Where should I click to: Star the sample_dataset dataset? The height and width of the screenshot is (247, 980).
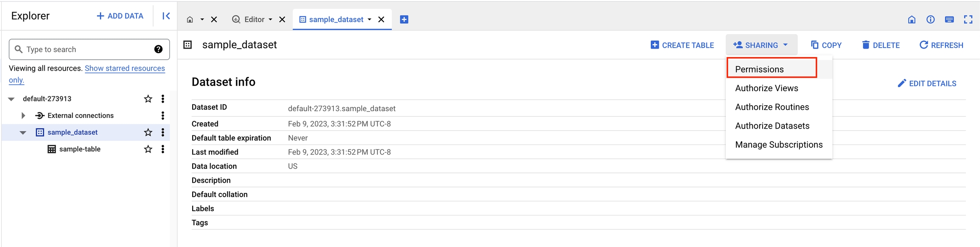[148, 132]
